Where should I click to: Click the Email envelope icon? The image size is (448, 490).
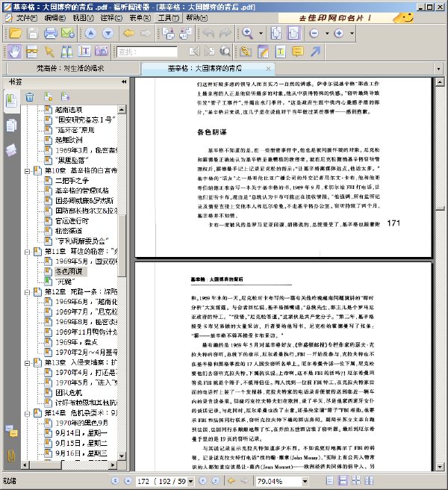(67, 33)
